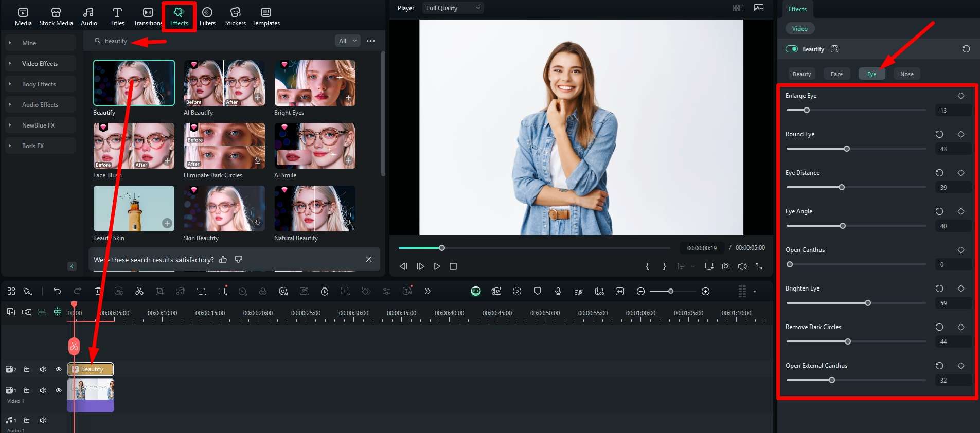Collapse the effects sidebar with arrow button
The image size is (980, 433).
pos(72,266)
